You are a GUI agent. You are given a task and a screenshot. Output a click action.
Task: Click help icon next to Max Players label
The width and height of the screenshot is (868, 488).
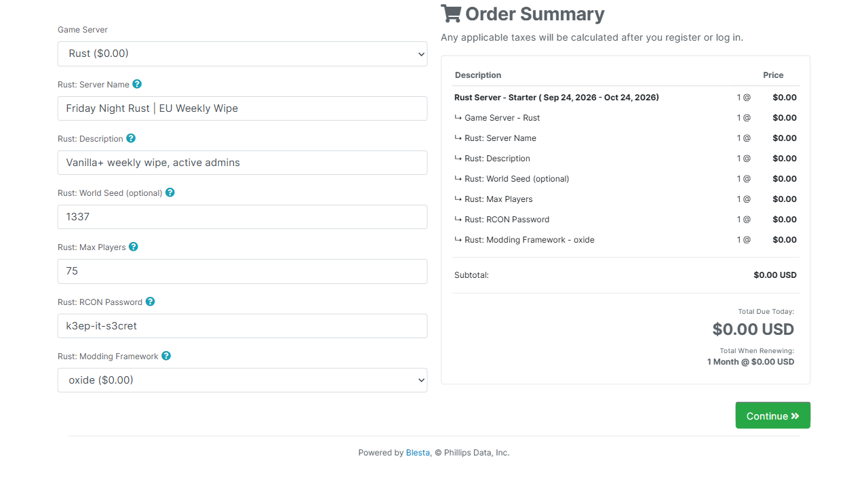tap(134, 247)
